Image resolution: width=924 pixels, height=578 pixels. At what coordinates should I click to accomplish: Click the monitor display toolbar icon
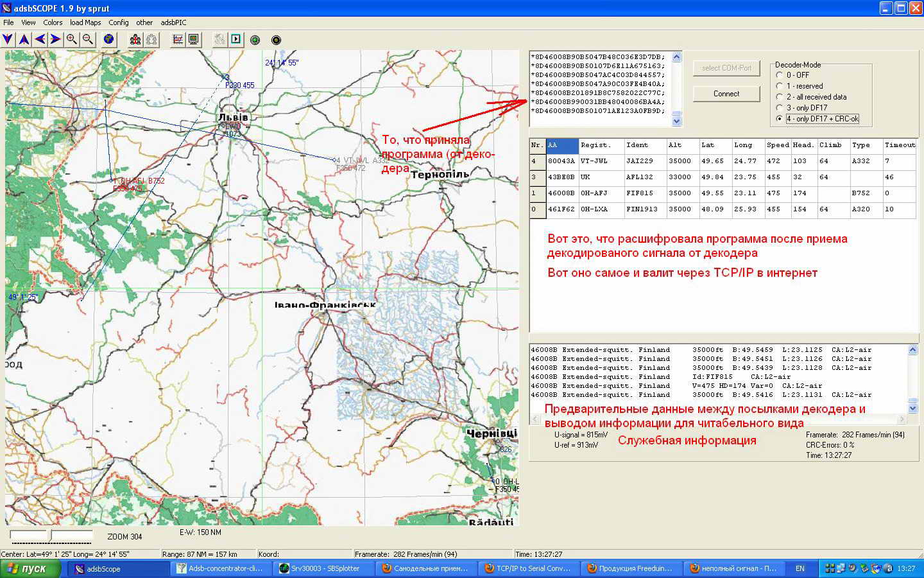click(193, 39)
